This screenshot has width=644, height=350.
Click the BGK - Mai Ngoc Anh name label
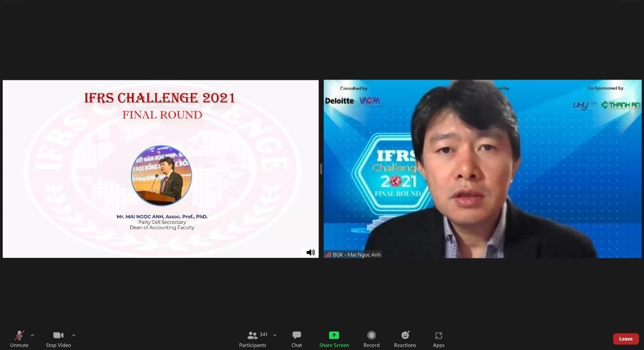click(x=357, y=255)
